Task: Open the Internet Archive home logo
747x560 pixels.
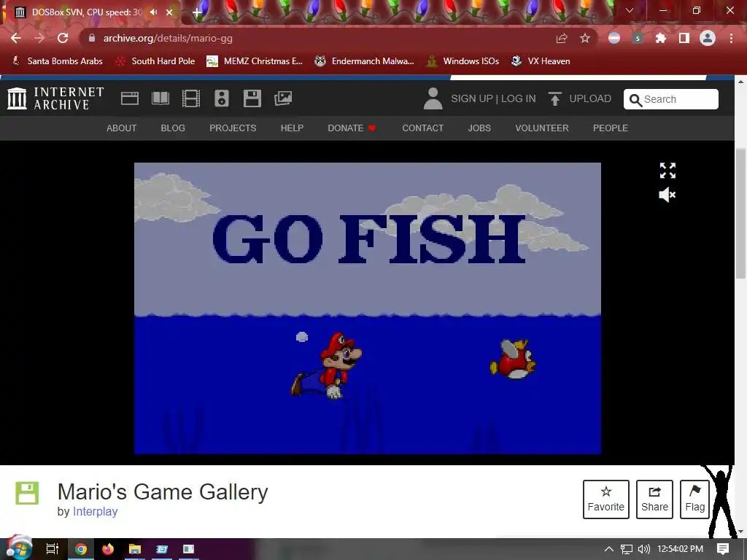Action: [x=55, y=98]
